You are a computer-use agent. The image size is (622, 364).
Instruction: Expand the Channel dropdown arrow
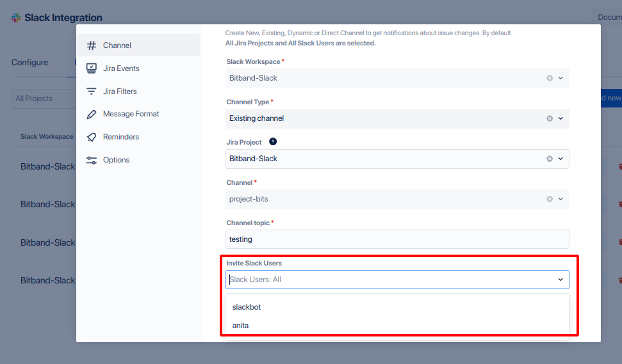point(561,199)
